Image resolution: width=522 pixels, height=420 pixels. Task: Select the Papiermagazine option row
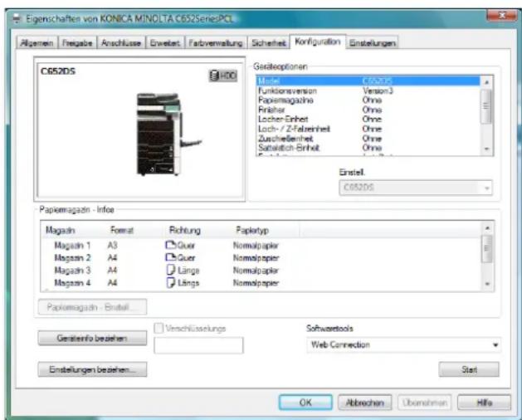tap(368, 100)
